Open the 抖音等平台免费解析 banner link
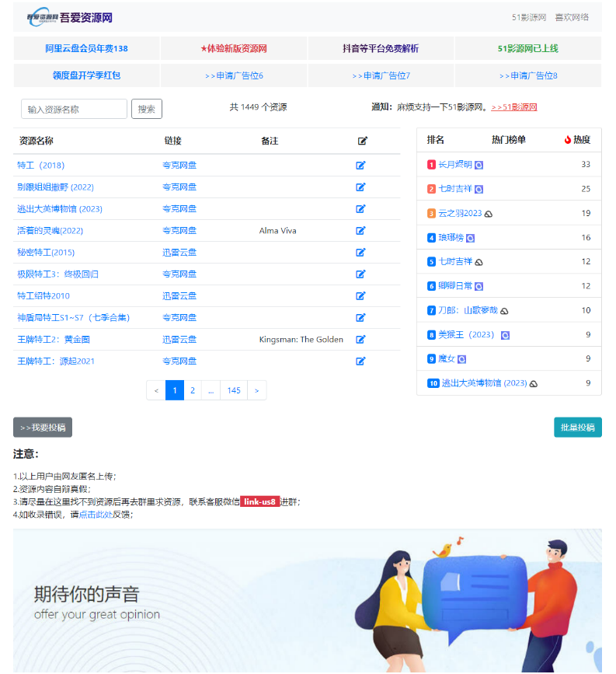Screen dimensions: 616x674 381,48
